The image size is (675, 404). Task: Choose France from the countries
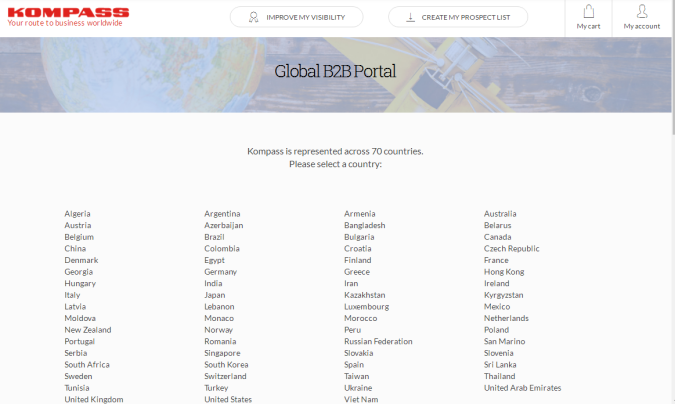point(496,260)
